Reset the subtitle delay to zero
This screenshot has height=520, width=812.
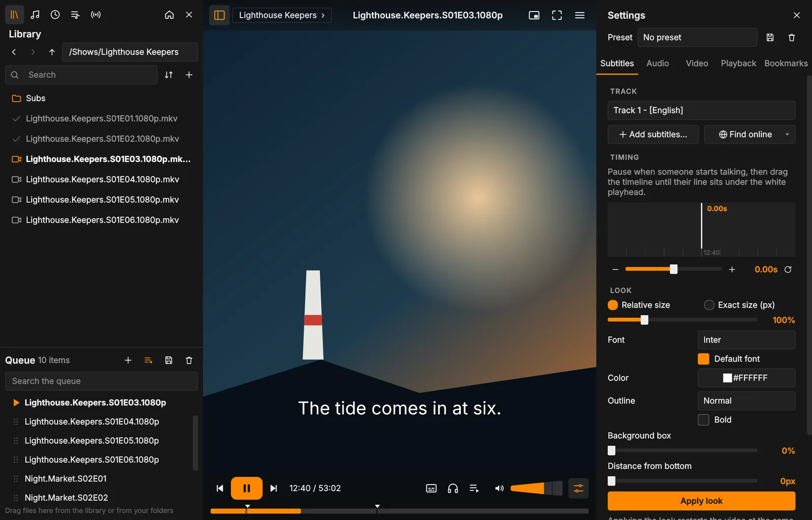(x=788, y=269)
